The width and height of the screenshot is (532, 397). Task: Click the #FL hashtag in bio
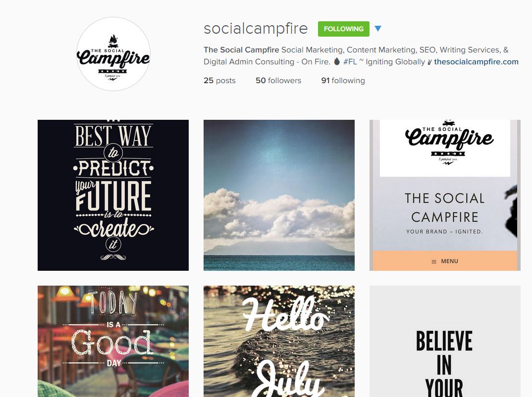click(350, 62)
